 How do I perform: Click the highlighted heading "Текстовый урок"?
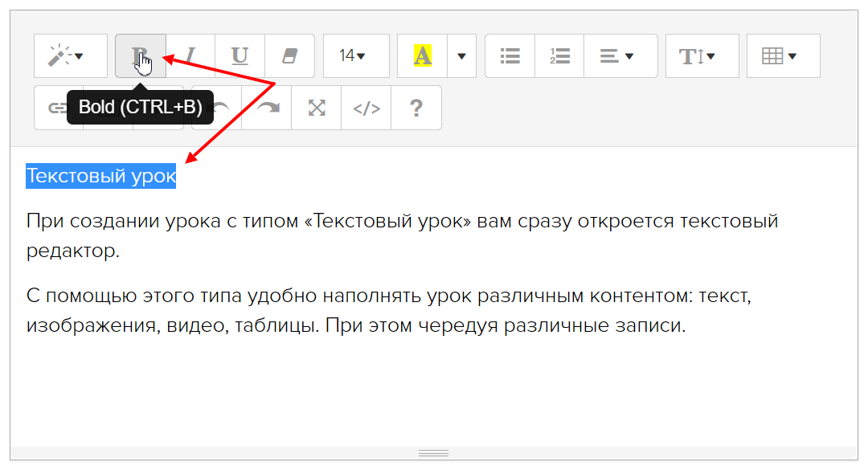[100, 176]
